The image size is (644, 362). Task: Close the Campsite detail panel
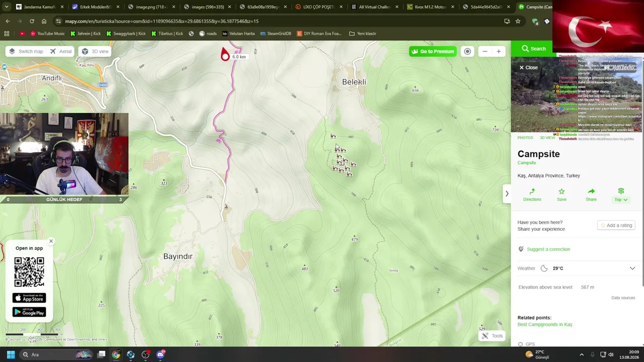[x=528, y=67]
